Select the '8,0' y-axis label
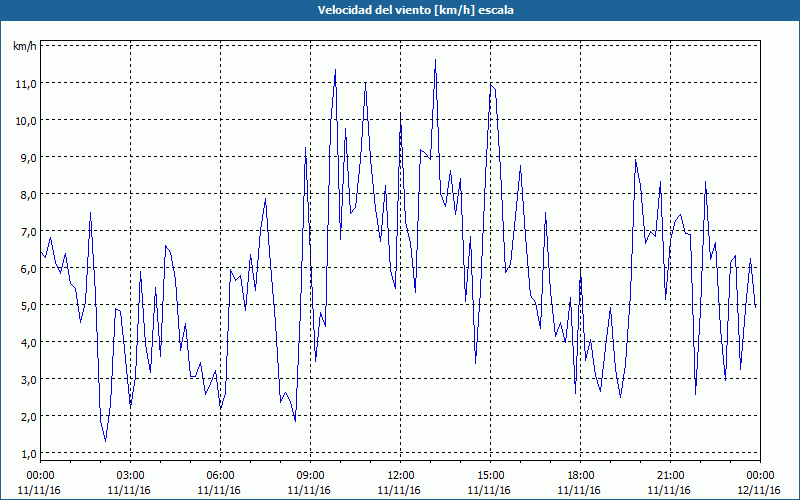 point(28,195)
